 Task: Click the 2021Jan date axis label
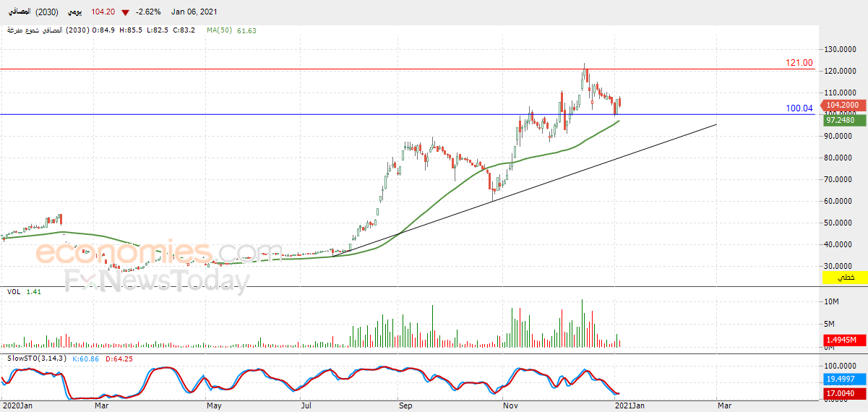629,406
